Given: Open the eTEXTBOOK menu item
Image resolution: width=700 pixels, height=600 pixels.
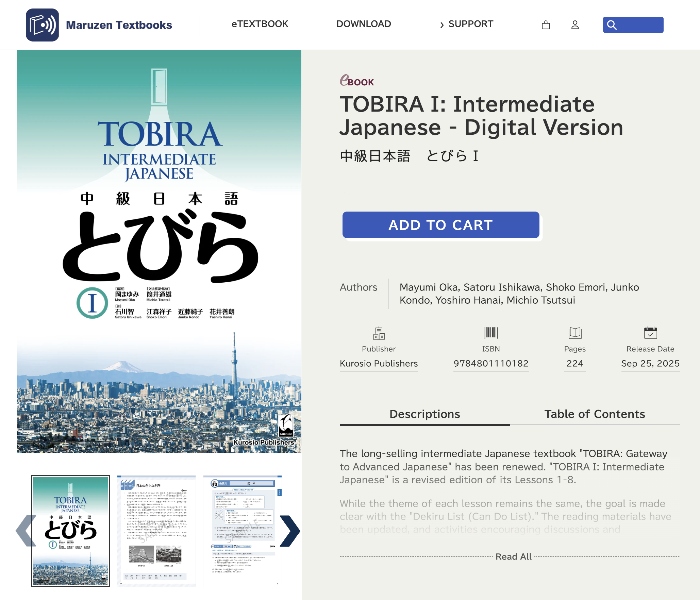Looking at the screenshot, I should point(260,24).
